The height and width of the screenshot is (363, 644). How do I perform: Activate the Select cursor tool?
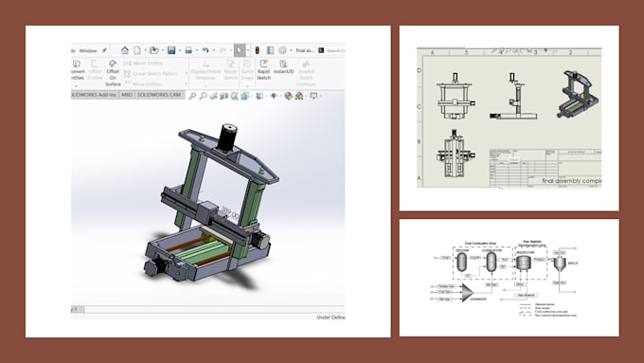point(239,50)
